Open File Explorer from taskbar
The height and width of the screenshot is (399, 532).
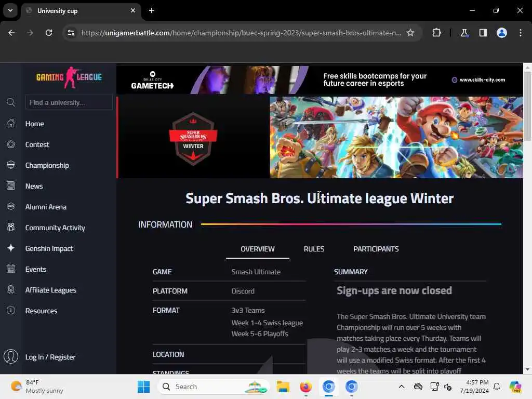(x=283, y=387)
